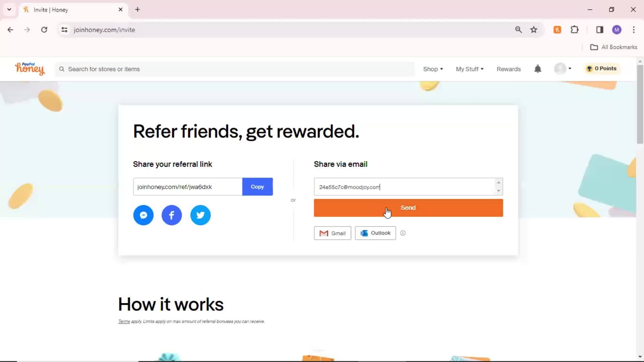Viewport: 644px width, 362px height.
Task: Click the Send referral email button
Action: point(408,208)
